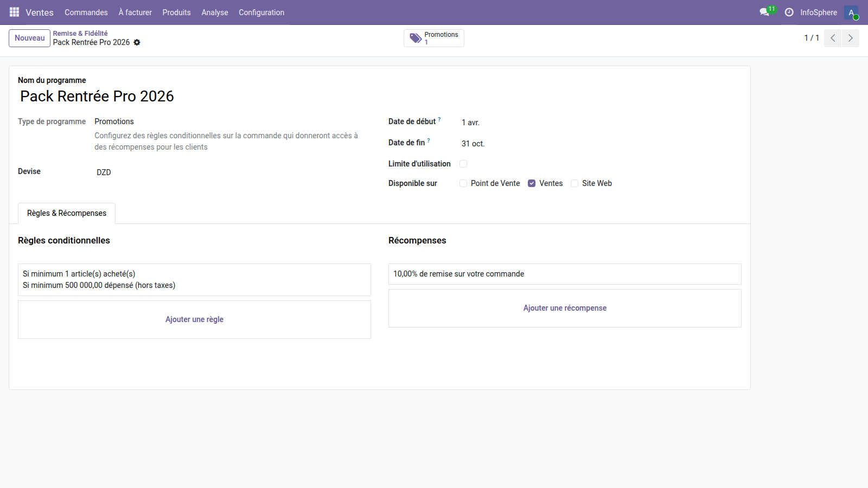Image resolution: width=868 pixels, height=488 pixels.
Task: Go to the previous record arrow
Action: [832, 38]
